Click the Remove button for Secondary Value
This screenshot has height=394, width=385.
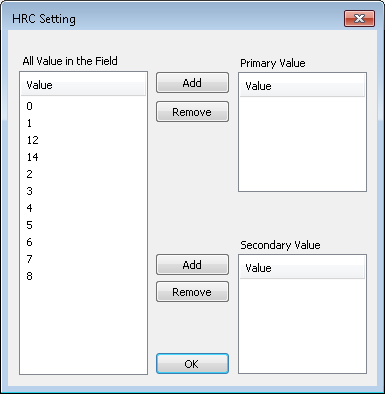[x=192, y=292]
